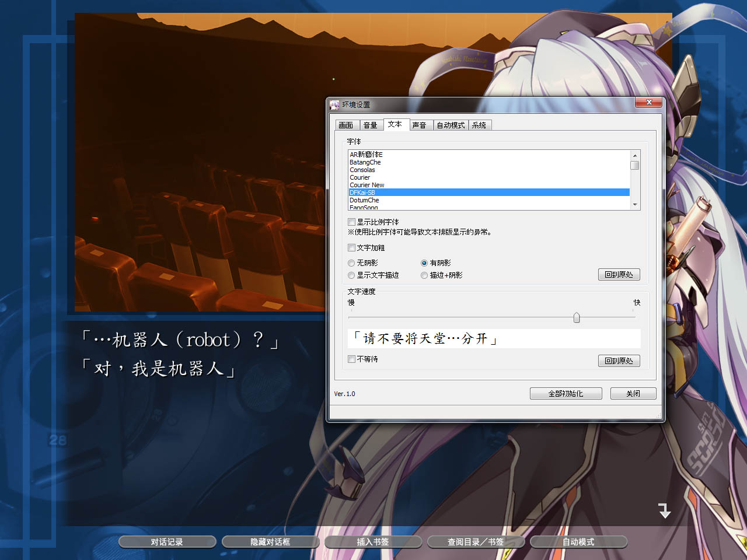Click the page-advance down arrow icon
Screen dimensions: 747x560
coord(665,510)
